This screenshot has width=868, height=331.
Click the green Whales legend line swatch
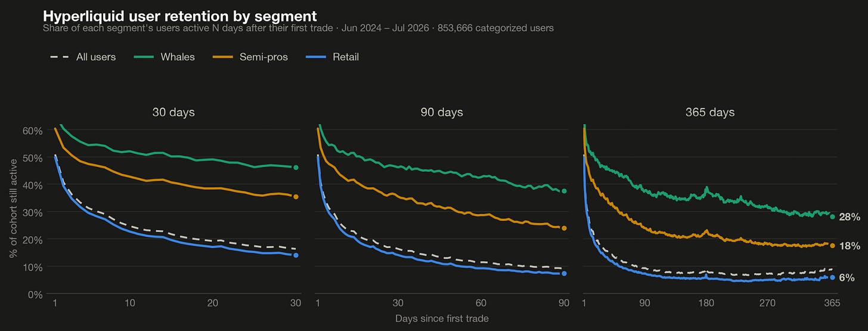coord(144,57)
